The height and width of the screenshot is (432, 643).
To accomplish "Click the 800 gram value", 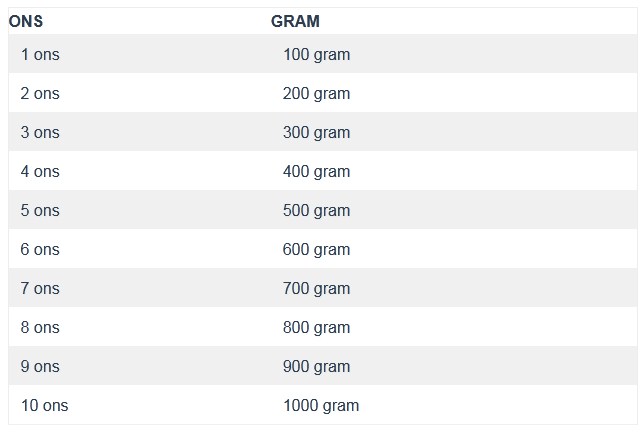I will coord(317,327).
